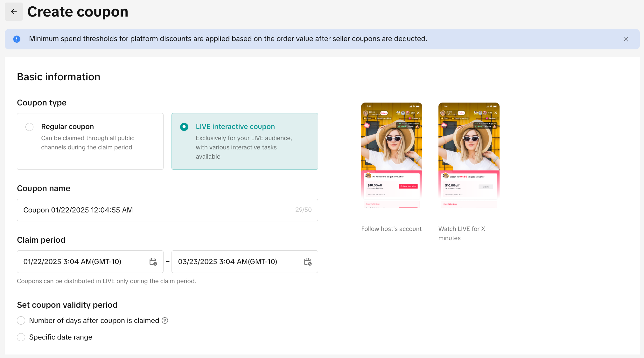Click the Follow host's account caption
Screen dimensions: 644x358
point(391,229)
